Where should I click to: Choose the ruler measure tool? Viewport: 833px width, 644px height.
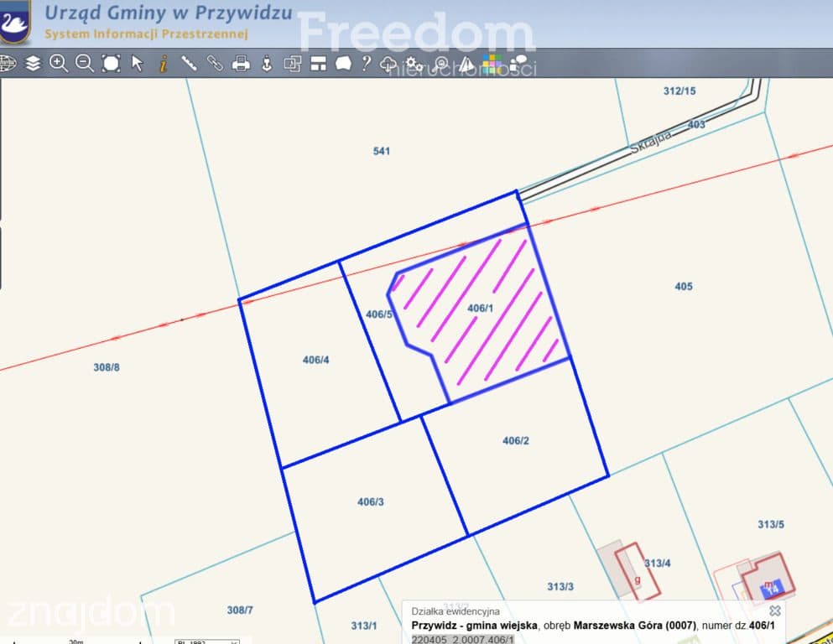coord(189,63)
